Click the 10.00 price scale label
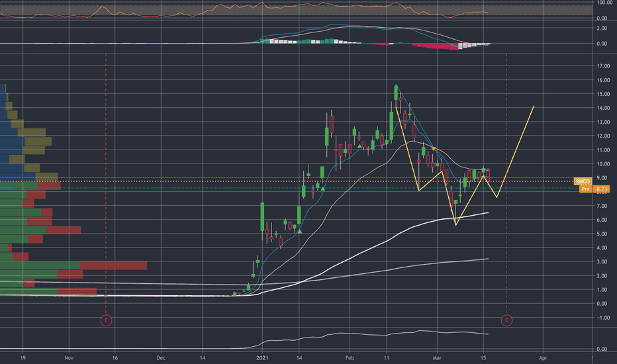This screenshot has width=617, height=364. pyautogui.click(x=603, y=163)
